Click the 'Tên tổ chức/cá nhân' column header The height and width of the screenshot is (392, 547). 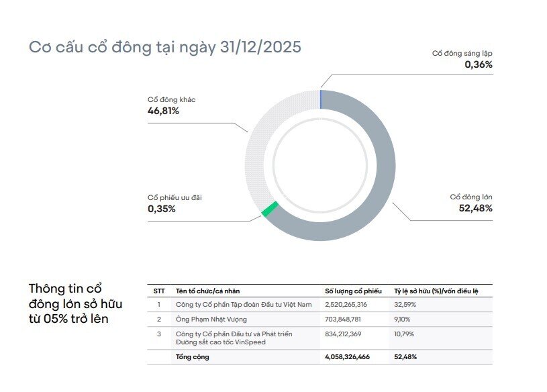(x=207, y=291)
